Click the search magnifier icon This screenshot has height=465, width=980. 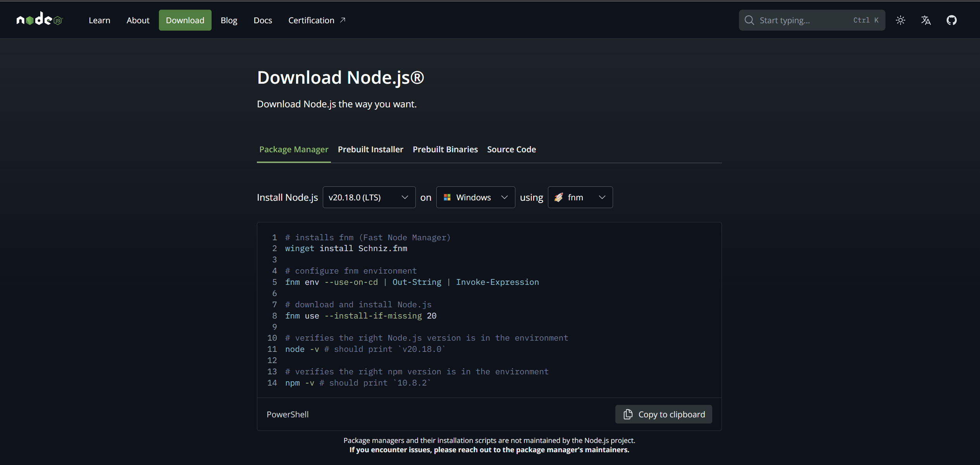[x=749, y=20]
